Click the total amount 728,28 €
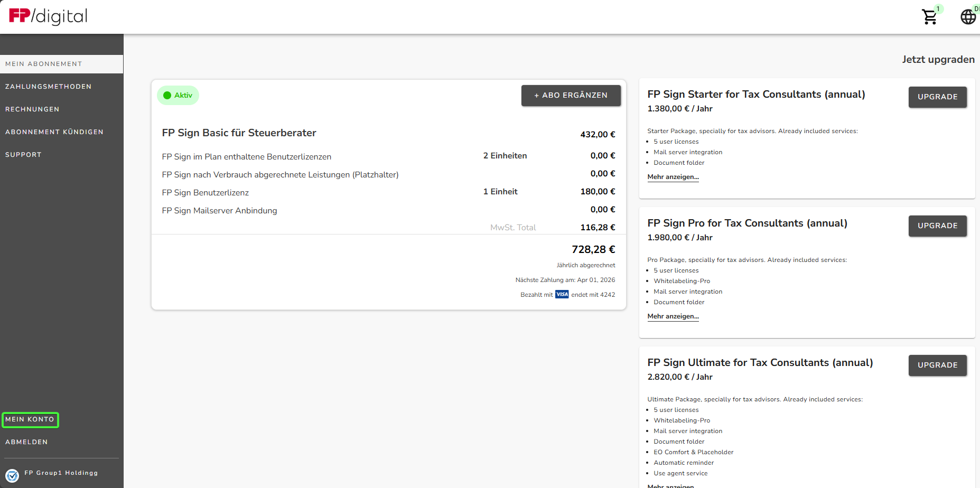Image resolution: width=980 pixels, height=488 pixels. (x=593, y=249)
